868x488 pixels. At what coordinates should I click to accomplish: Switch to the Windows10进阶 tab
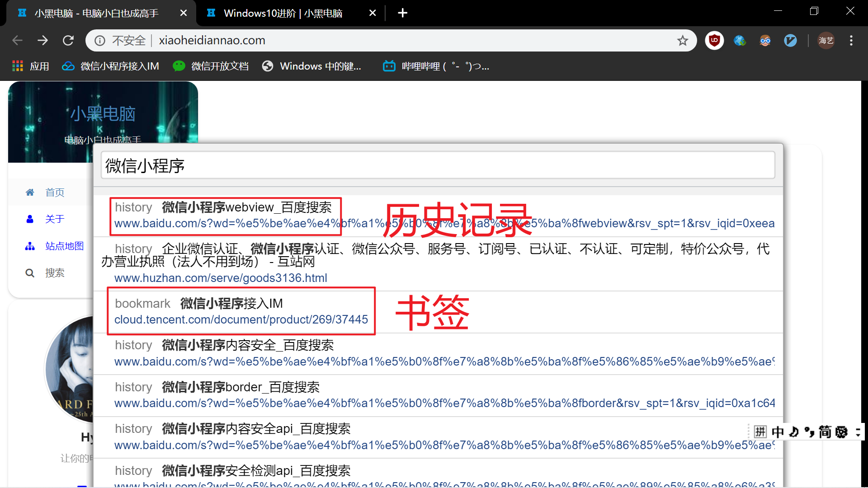coord(283,13)
